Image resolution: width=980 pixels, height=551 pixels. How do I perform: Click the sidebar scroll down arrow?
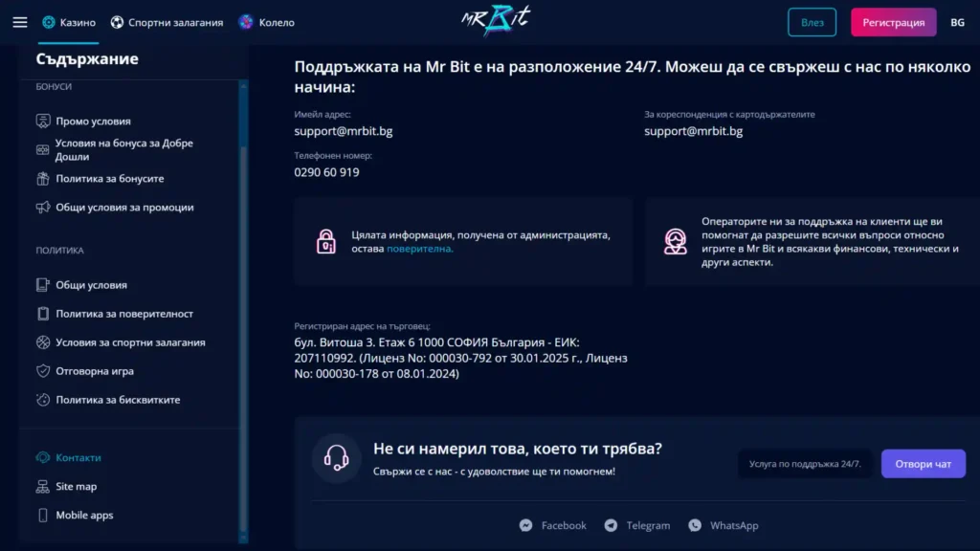click(244, 539)
